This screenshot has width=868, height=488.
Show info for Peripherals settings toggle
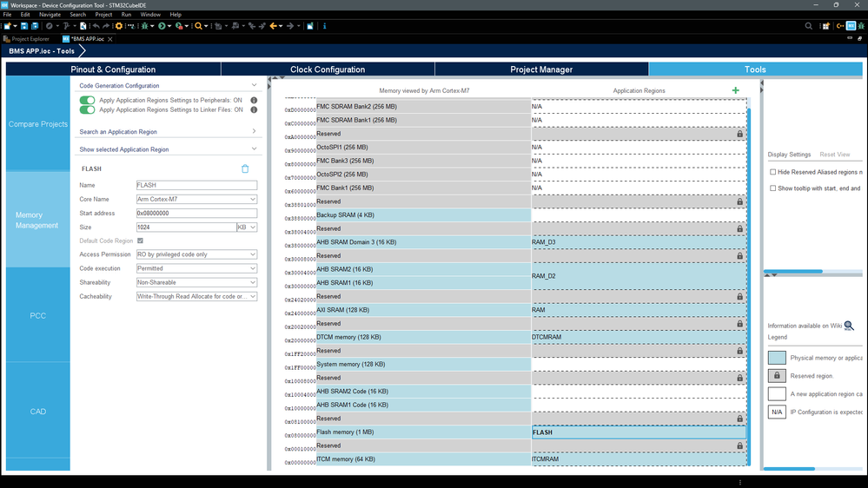click(x=254, y=100)
